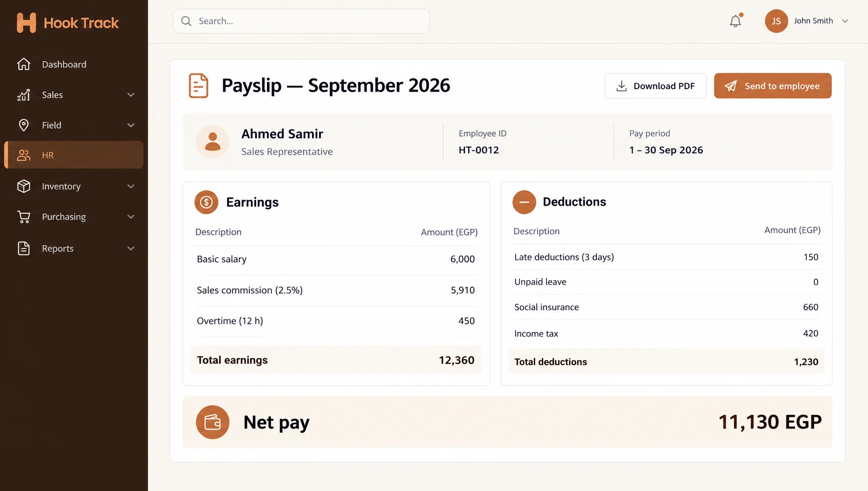The image size is (868, 491).
Task: Click the 11,130 EGP net pay amount
Action: [x=770, y=422]
